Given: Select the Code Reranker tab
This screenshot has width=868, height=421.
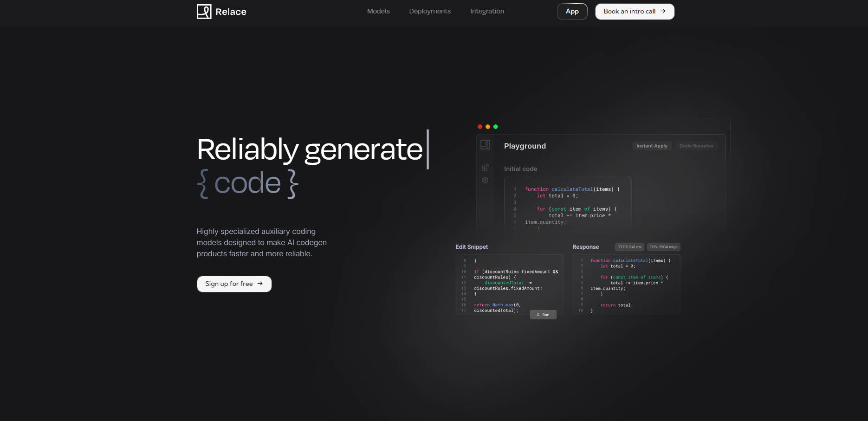Looking at the screenshot, I should pyautogui.click(x=696, y=146).
